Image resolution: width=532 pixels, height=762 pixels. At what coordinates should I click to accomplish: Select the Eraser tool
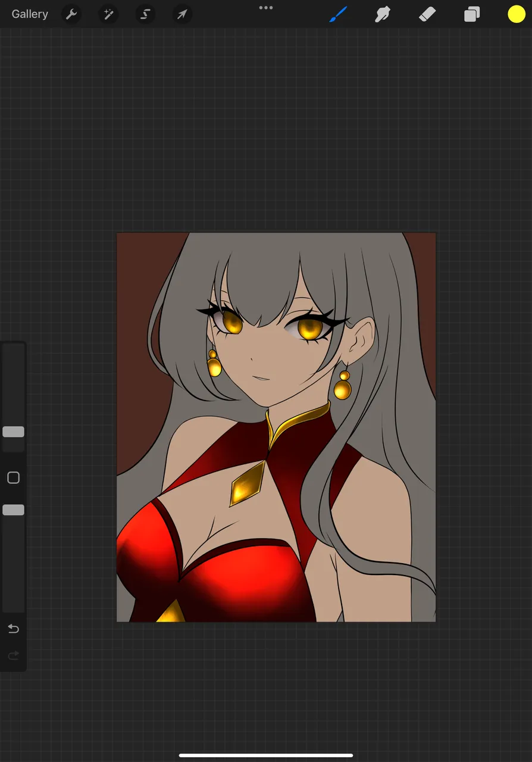pos(427,14)
